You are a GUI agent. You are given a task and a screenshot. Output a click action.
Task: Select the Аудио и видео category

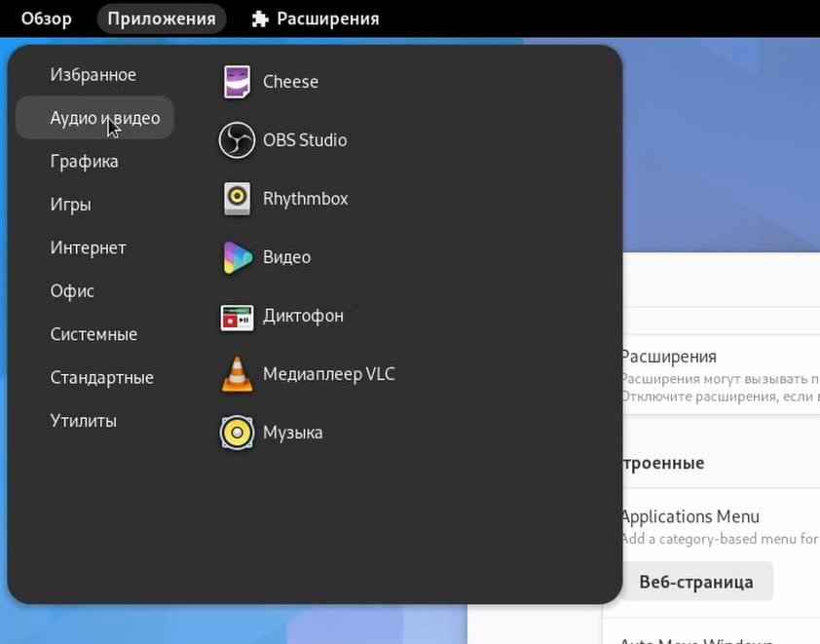[94, 118]
